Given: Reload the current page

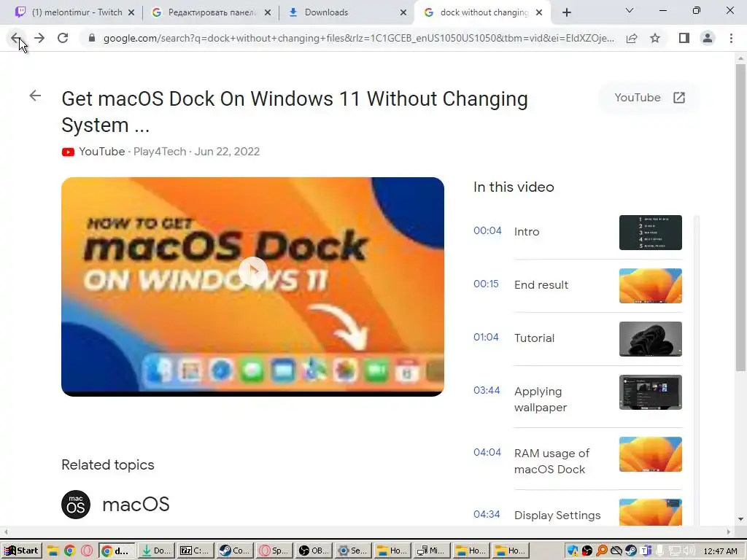Looking at the screenshot, I should coord(63,38).
